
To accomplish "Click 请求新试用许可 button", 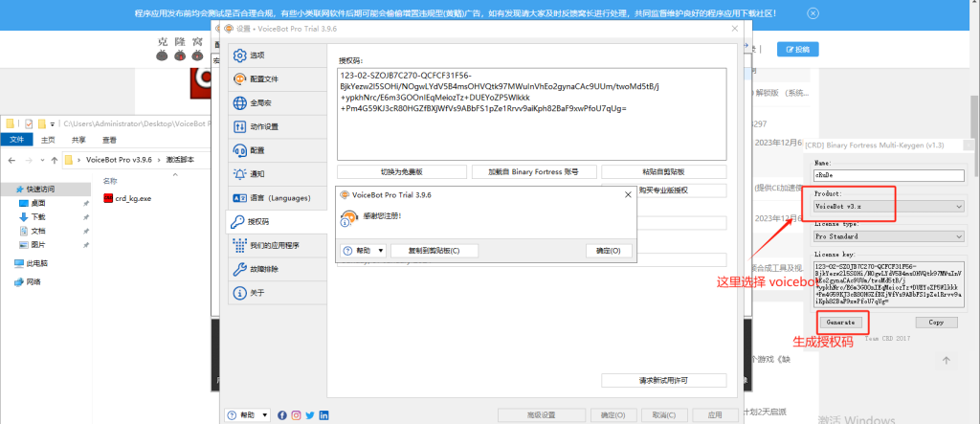I will (664, 380).
